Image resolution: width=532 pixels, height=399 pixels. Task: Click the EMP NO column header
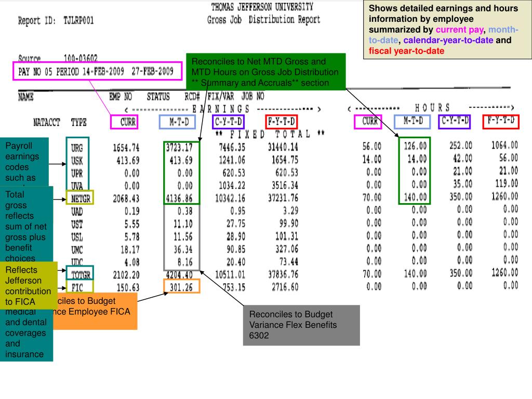[121, 97]
